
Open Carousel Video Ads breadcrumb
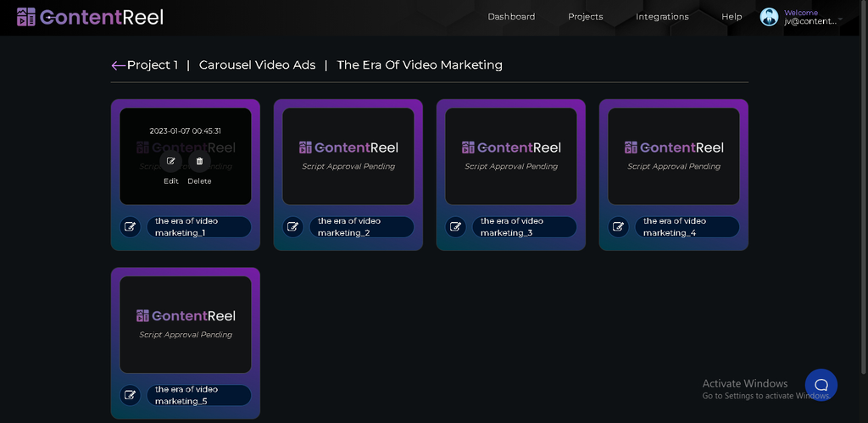pyautogui.click(x=258, y=64)
